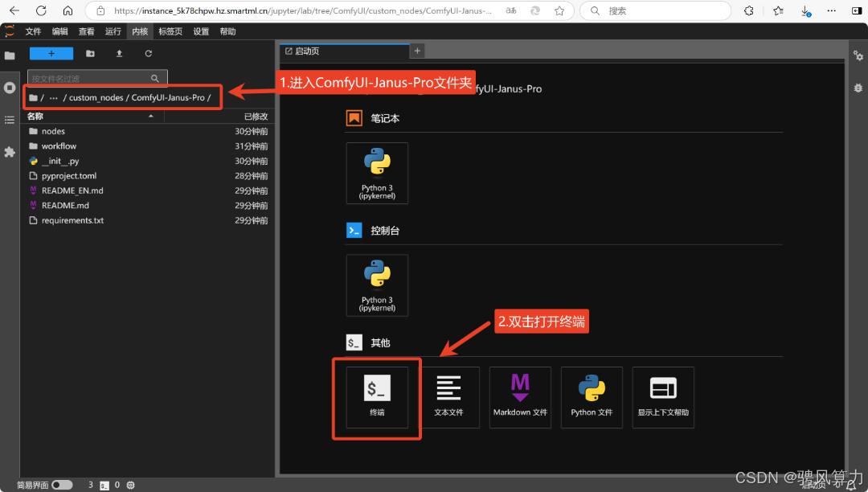868x492 pixels.
Task: Open the 编辑 menu
Action: [59, 31]
